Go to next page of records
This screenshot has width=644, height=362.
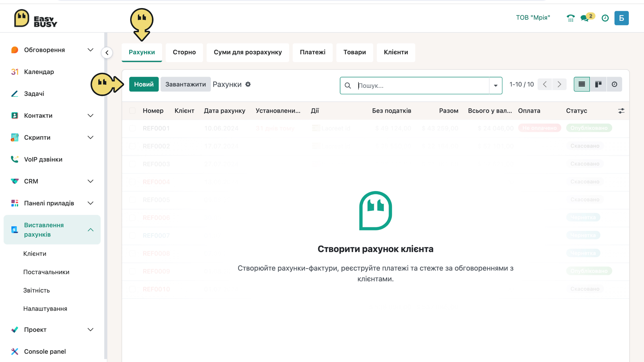(559, 84)
